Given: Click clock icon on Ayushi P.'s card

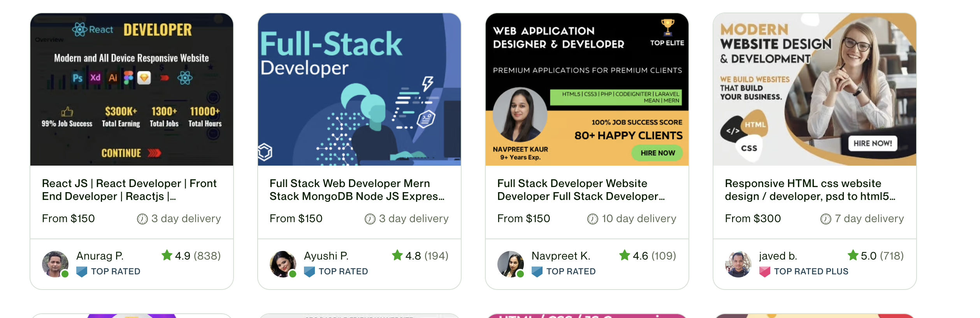Looking at the screenshot, I should click(x=370, y=219).
